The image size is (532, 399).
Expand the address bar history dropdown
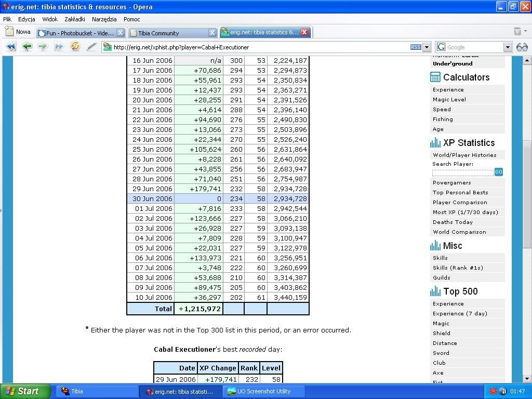pyautogui.click(x=427, y=47)
